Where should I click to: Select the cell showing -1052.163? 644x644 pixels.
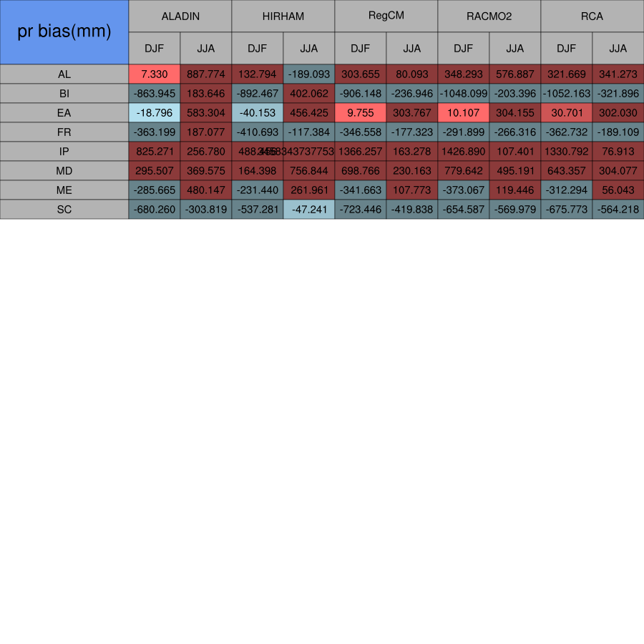coord(567,94)
